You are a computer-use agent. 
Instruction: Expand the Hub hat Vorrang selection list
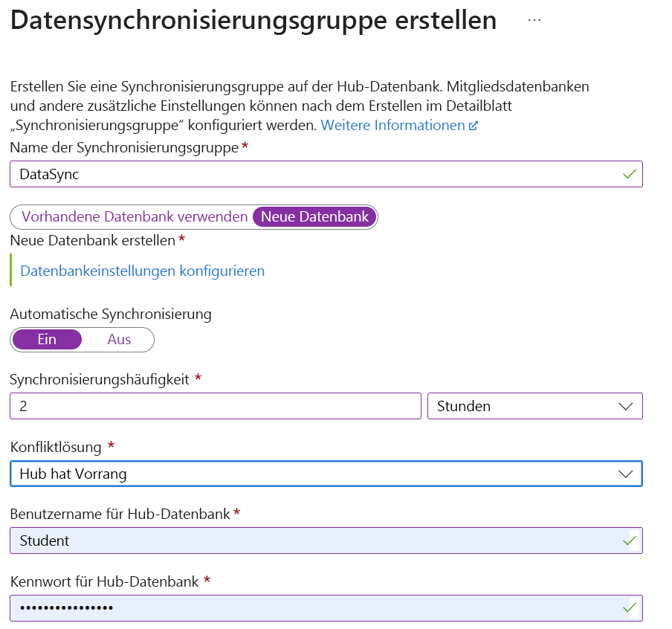point(326,474)
